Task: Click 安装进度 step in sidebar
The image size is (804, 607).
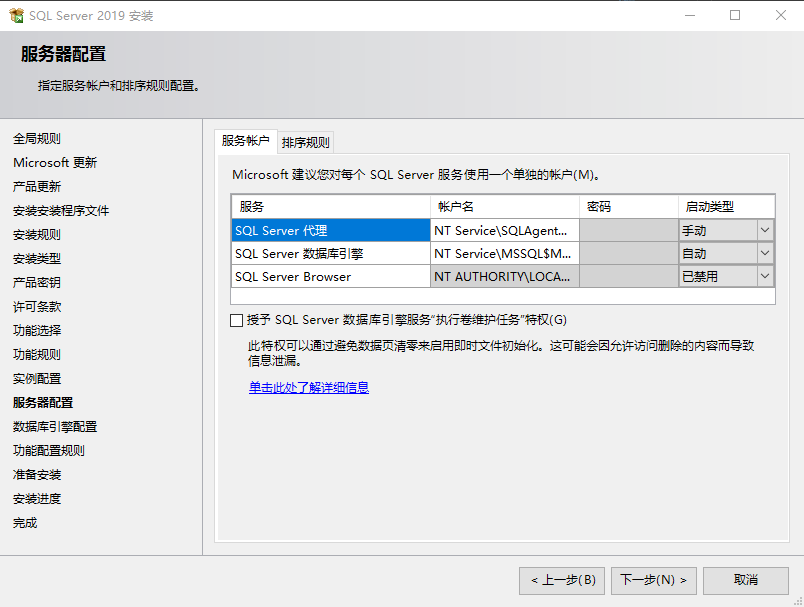Action: [x=37, y=499]
